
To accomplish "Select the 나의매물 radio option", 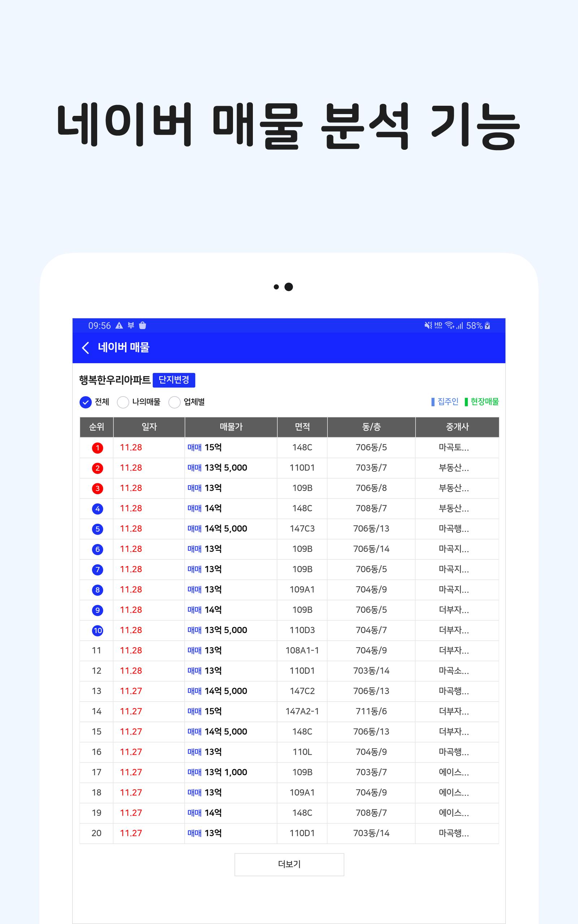I will click(123, 402).
